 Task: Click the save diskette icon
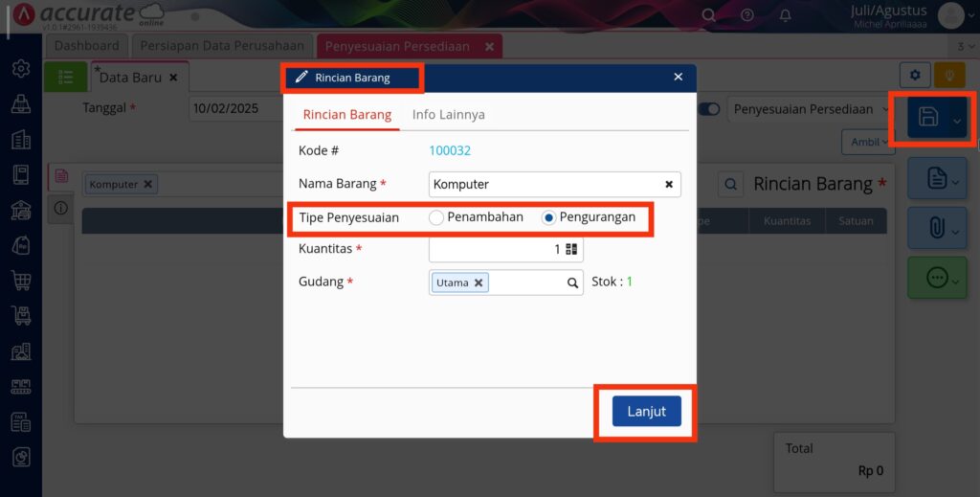click(x=928, y=117)
